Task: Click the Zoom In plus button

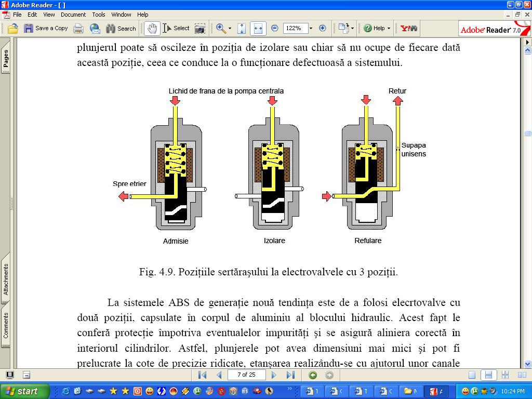Action: (322, 29)
